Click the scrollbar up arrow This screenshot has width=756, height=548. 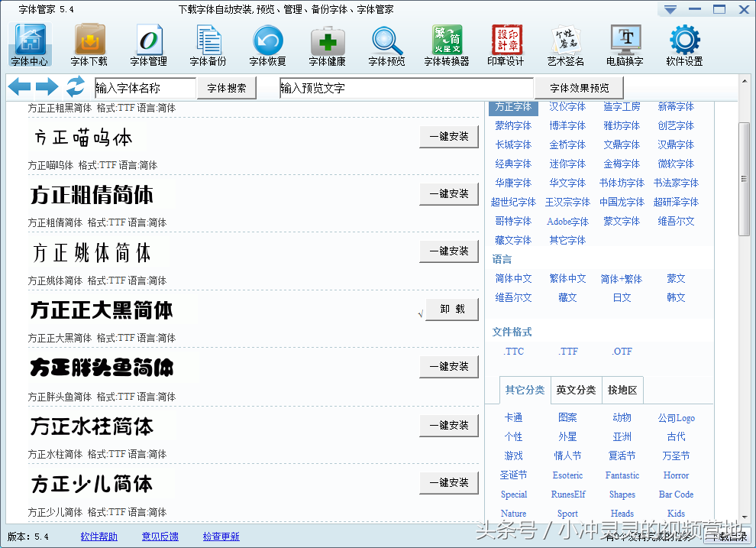click(x=745, y=80)
